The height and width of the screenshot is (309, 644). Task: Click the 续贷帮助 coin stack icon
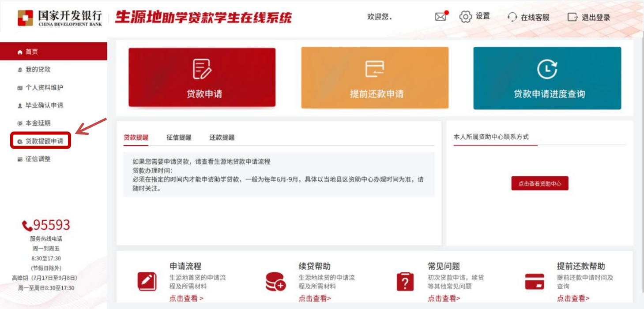[x=275, y=282]
